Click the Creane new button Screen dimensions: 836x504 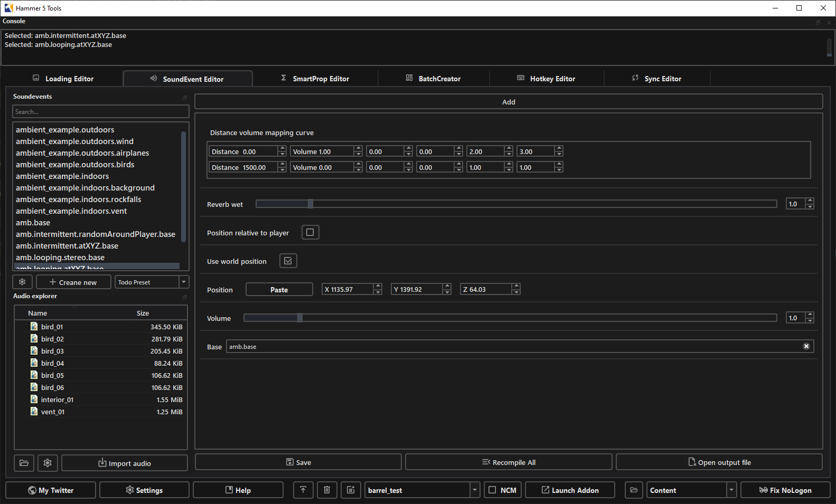click(73, 282)
